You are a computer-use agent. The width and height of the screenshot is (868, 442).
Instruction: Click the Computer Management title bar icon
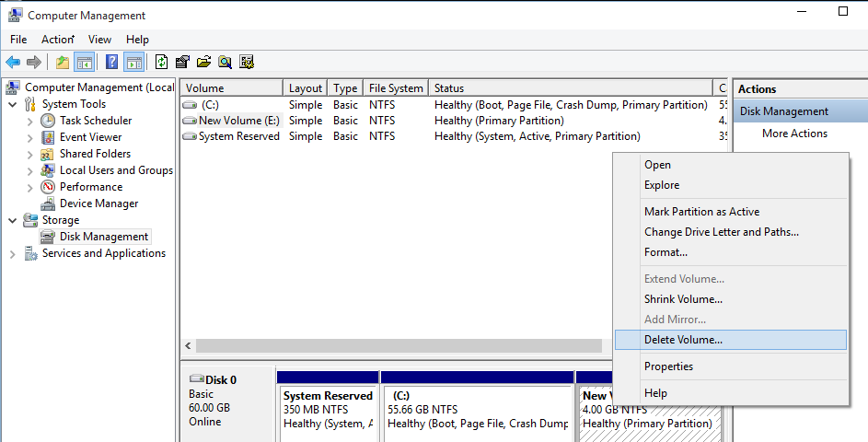coord(15,15)
